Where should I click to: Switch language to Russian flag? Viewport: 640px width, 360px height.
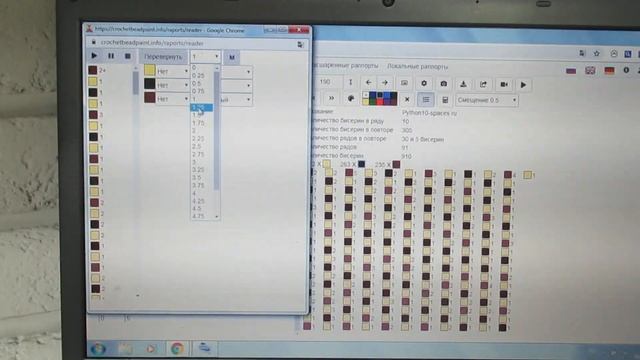click(x=571, y=71)
